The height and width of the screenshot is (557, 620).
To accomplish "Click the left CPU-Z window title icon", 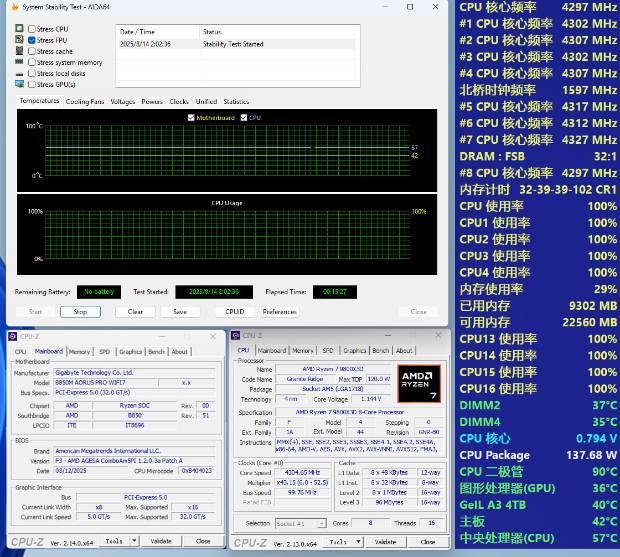I will click(13, 336).
